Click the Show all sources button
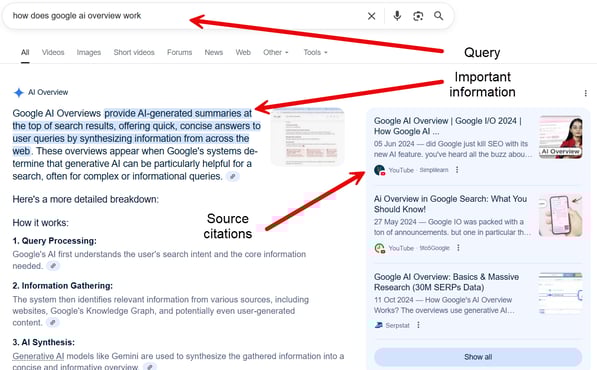 [478, 357]
